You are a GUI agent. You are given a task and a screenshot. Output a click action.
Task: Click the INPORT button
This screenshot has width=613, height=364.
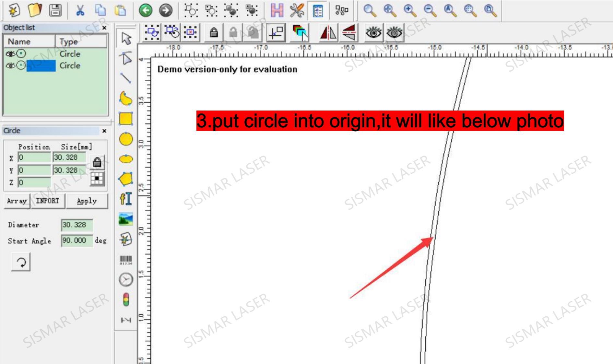48,201
